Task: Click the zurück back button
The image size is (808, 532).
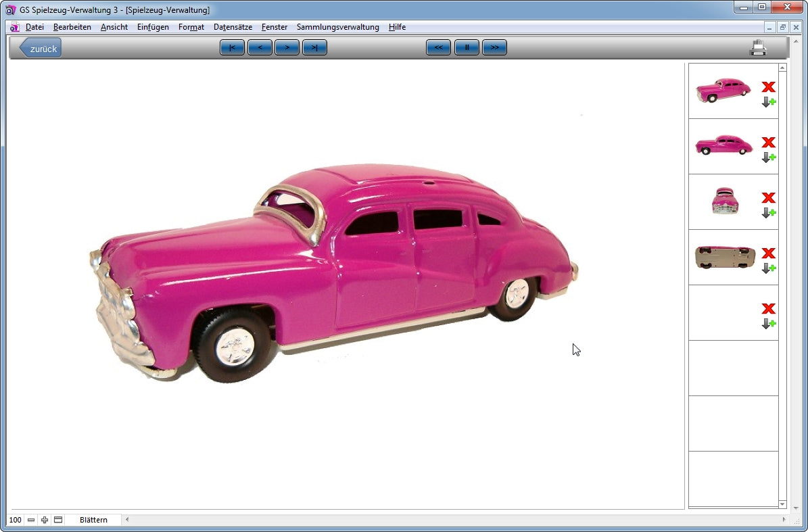Action: [41, 48]
